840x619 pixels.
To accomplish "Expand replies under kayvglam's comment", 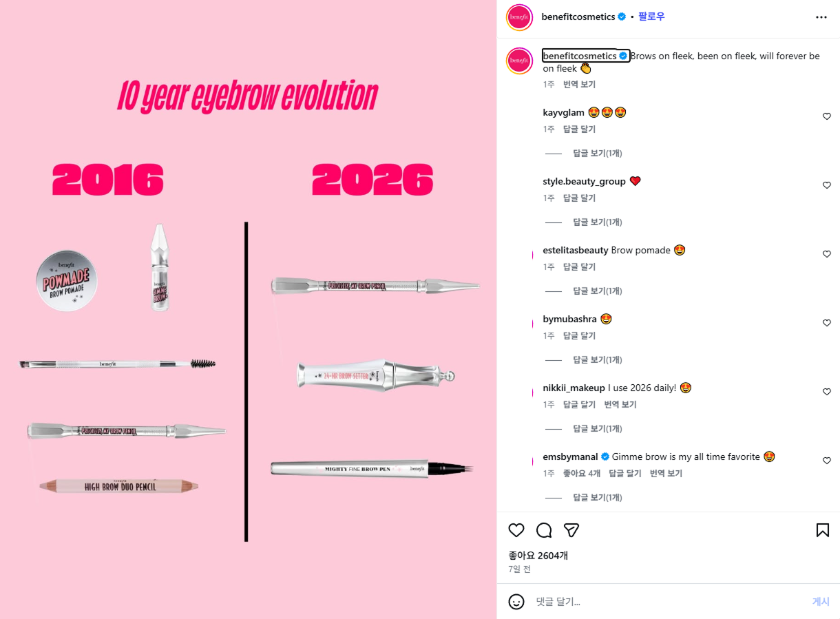I will point(597,153).
